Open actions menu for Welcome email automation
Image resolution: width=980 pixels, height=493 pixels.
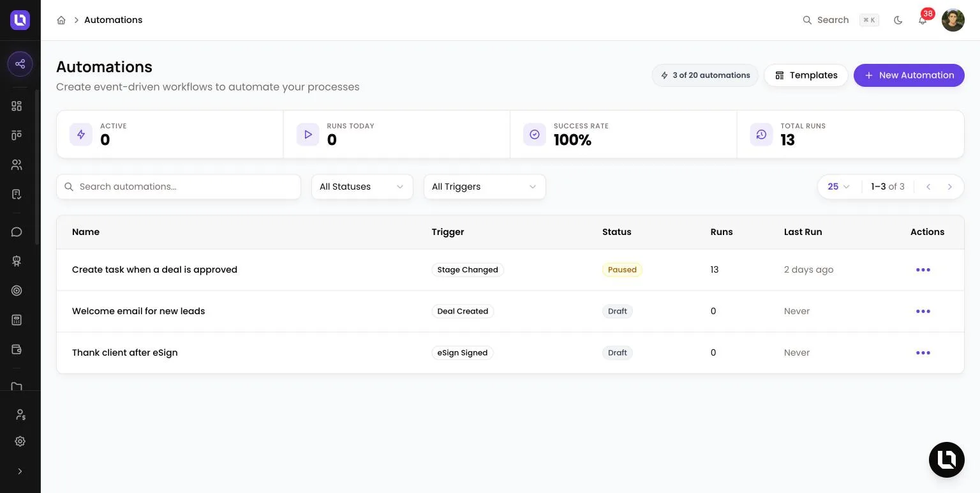click(x=923, y=311)
